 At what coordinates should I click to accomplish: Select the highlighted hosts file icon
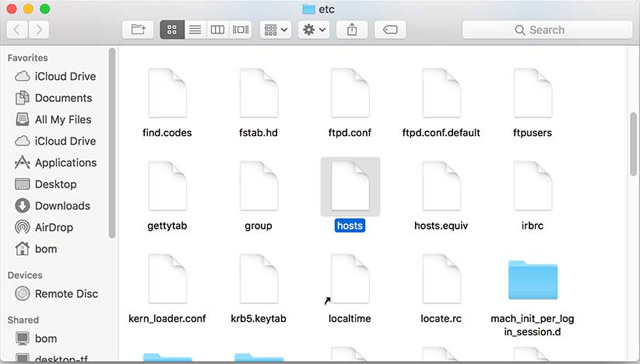pyautogui.click(x=350, y=186)
